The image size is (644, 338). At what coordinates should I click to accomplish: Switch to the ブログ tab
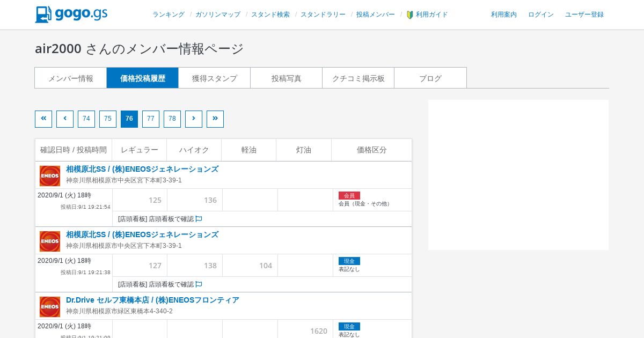(430, 78)
